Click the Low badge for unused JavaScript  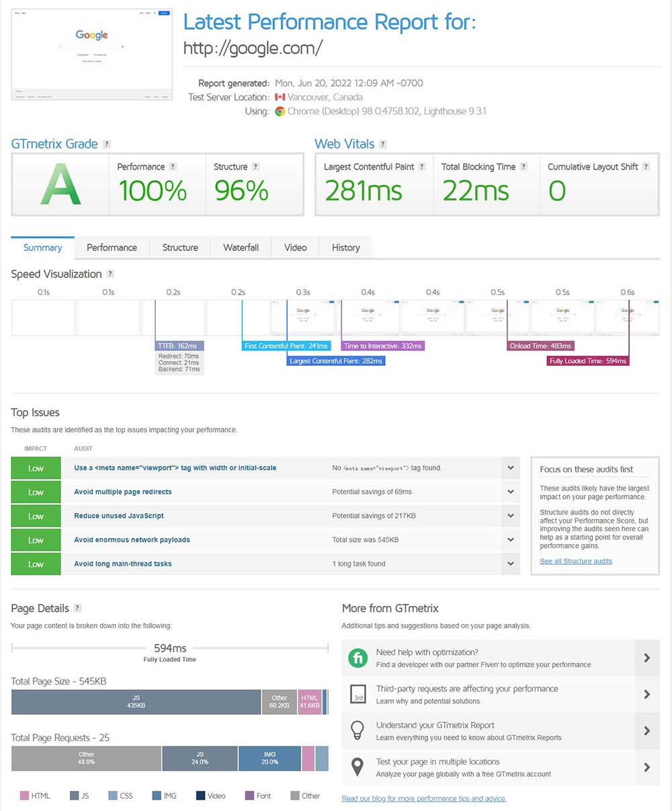pos(36,516)
